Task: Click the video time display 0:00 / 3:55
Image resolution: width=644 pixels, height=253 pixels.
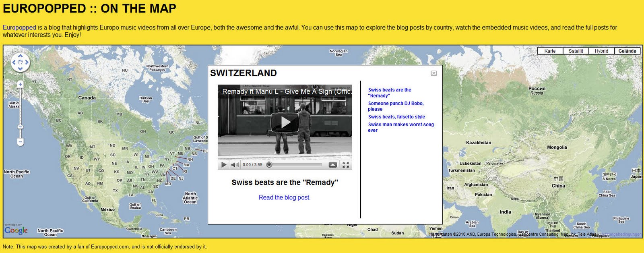Action: pos(252,164)
